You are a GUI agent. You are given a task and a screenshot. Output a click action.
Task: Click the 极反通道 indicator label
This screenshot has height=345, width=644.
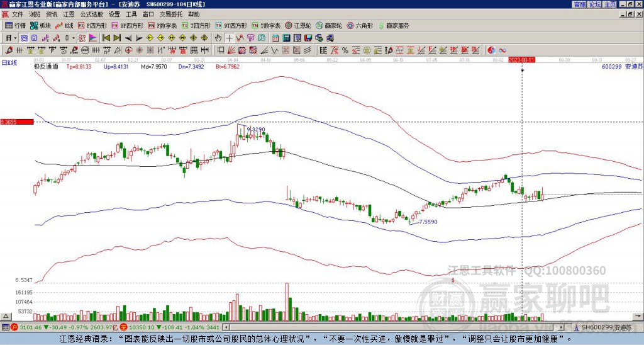(x=46, y=66)
